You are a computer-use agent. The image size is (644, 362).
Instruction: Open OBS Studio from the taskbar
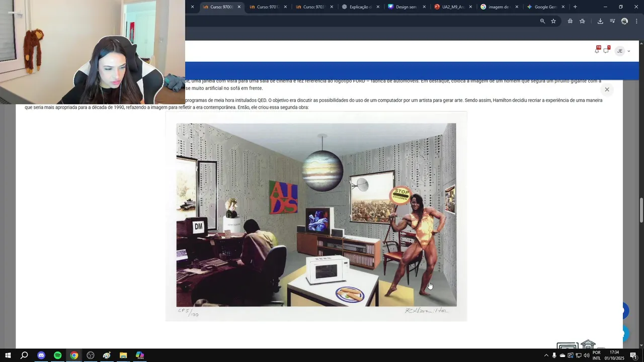click(91, 355)
